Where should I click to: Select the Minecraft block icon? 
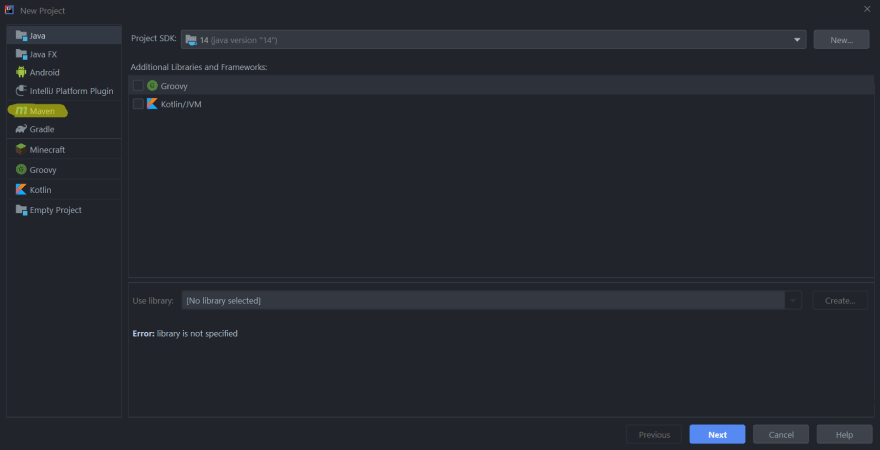[x=21, y=150]
